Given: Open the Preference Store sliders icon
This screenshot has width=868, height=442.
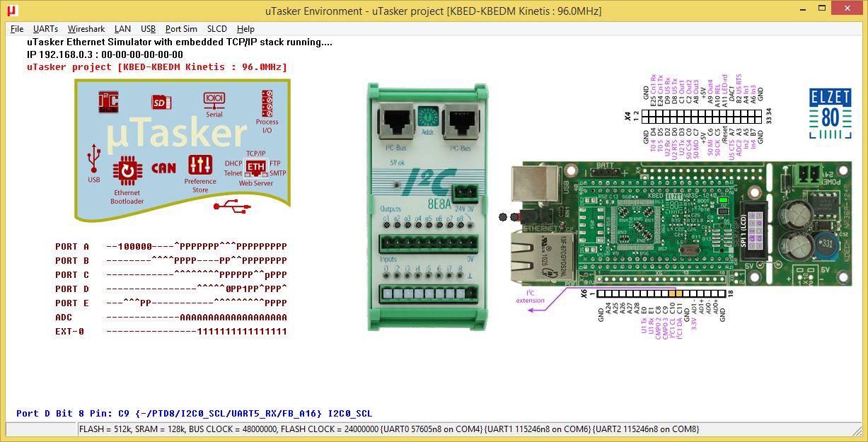Looking at the screenshot, I should pyautogui.click(x=200, y=165).
